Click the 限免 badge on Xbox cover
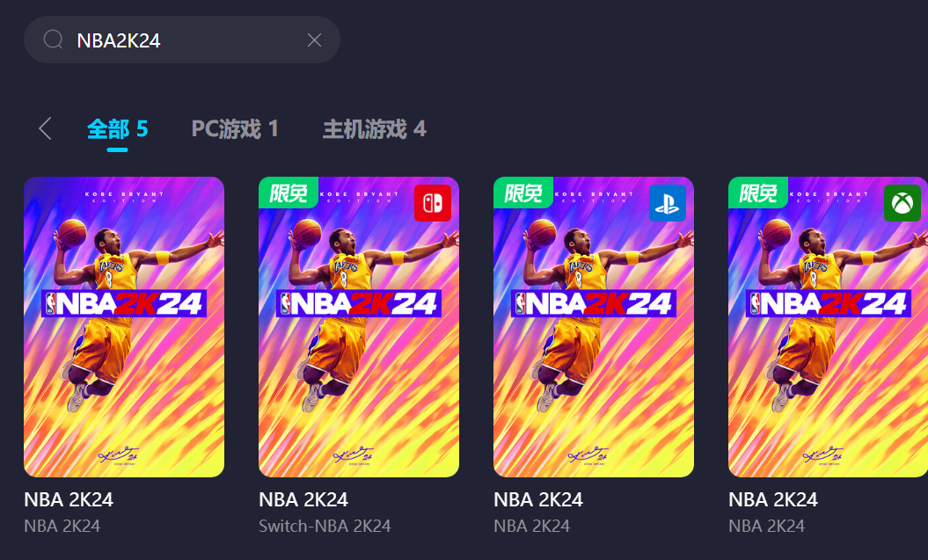 (x=758, y=193)
